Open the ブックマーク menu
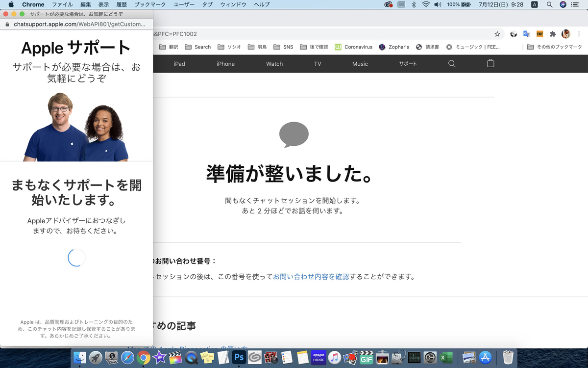The height and width of the screenshot is (368, 588). [150, 4]
